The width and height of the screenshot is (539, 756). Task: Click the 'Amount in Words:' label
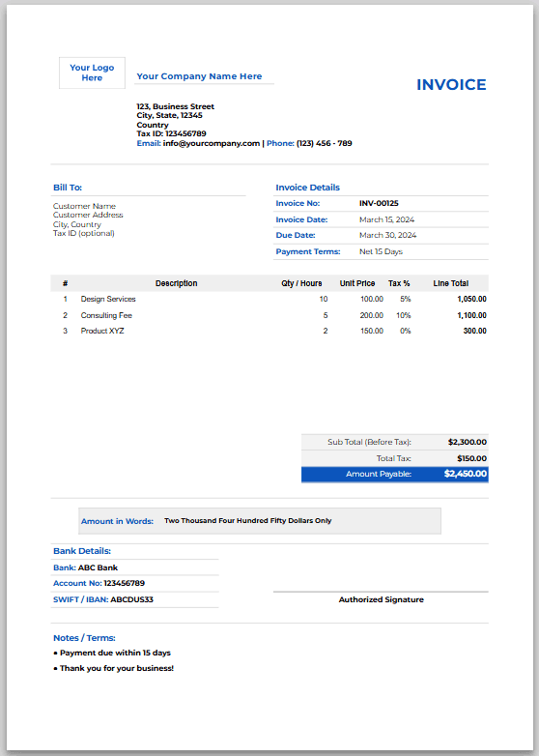(117, 521)
